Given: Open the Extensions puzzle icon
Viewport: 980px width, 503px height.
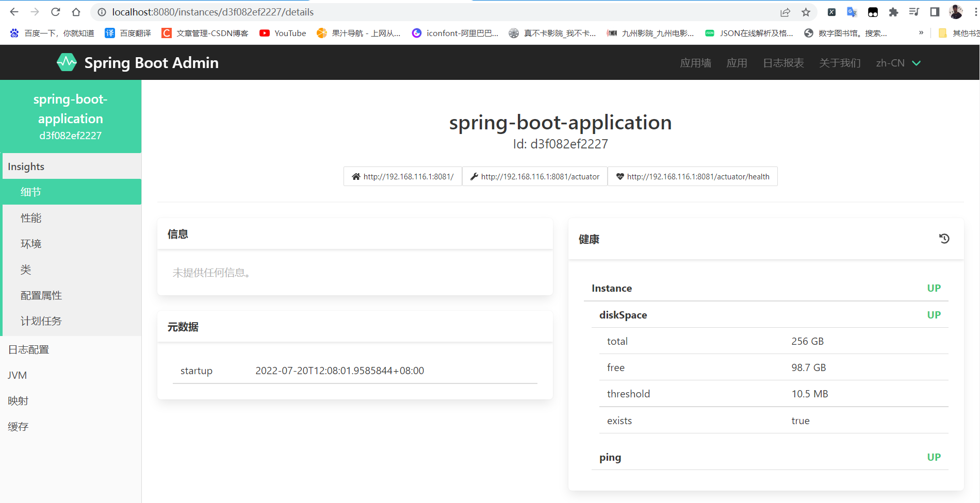Looking at the screenshot, I should 893,12.
